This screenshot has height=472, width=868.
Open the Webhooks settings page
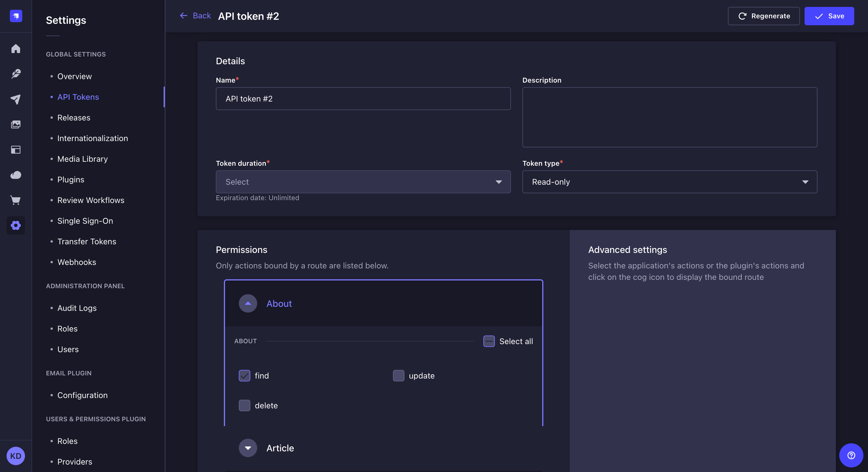tap(76, 262)
